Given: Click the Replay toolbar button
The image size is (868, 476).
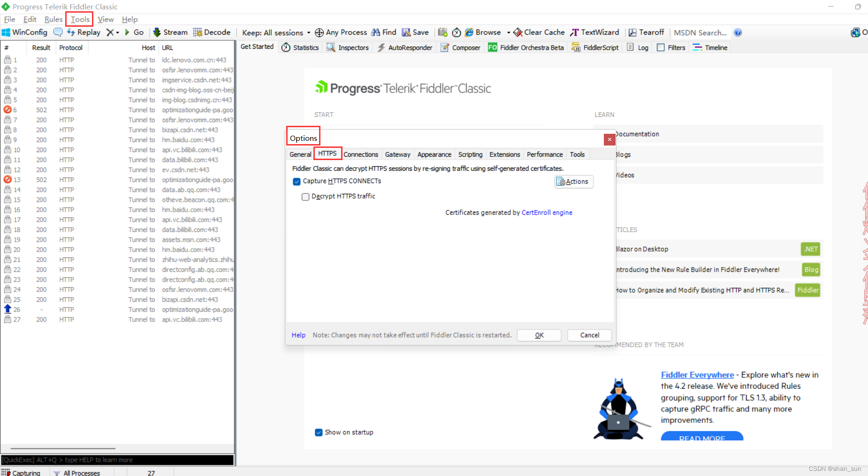Looking at the screenshot, I should (x=84, y=32).
